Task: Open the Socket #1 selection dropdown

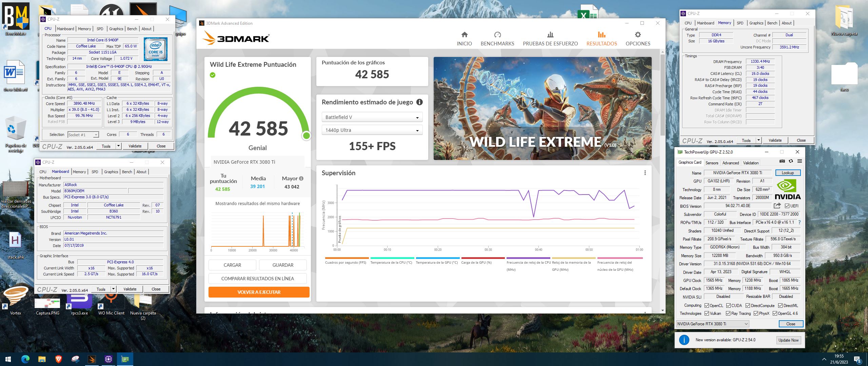Action: point(83,135)
